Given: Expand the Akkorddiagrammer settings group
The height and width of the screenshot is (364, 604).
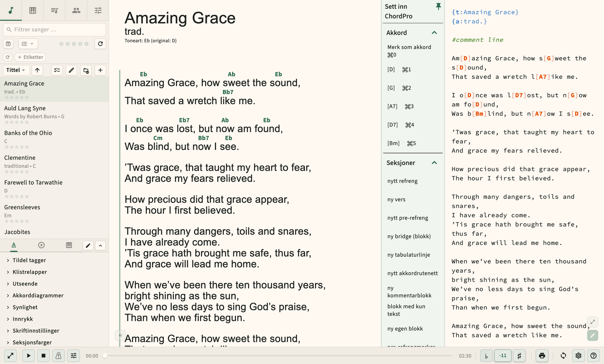Looking at the screenshot, I should [x=38, y=295].
